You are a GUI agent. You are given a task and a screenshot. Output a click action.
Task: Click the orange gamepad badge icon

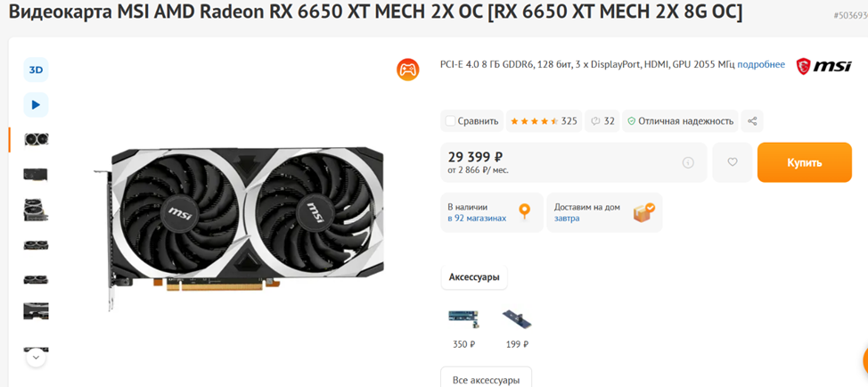(408, 70)
